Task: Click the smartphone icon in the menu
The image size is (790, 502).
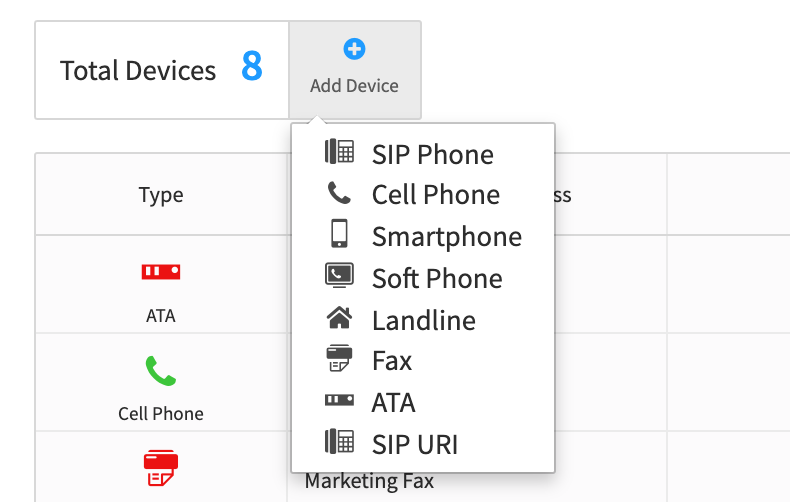Action: (339, 233)
